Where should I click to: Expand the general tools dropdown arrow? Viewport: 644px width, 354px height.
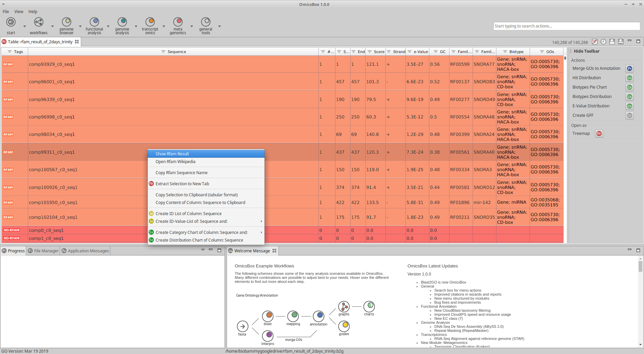click(220, 26)
